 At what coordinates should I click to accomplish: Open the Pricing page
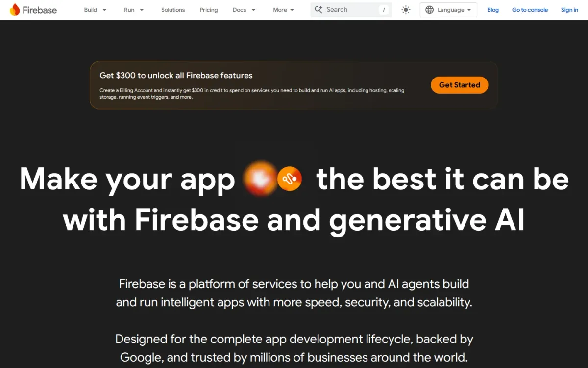209,10
